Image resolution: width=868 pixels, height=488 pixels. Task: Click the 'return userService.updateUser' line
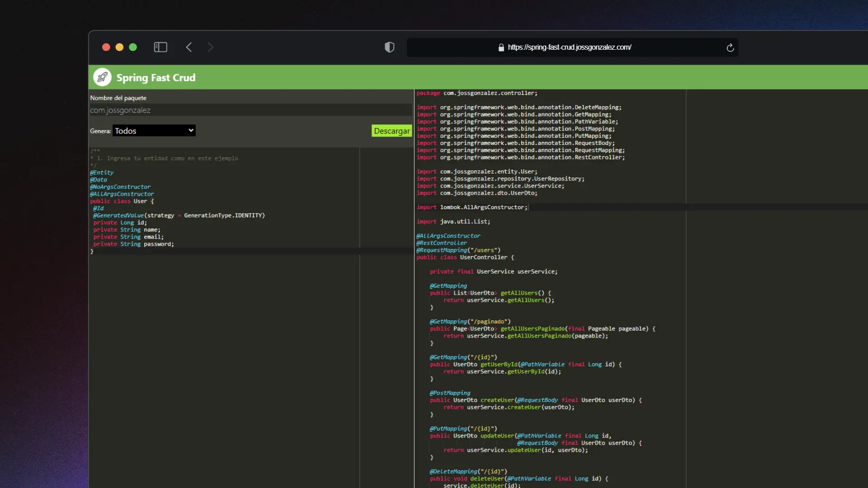(x=516, y=450)
